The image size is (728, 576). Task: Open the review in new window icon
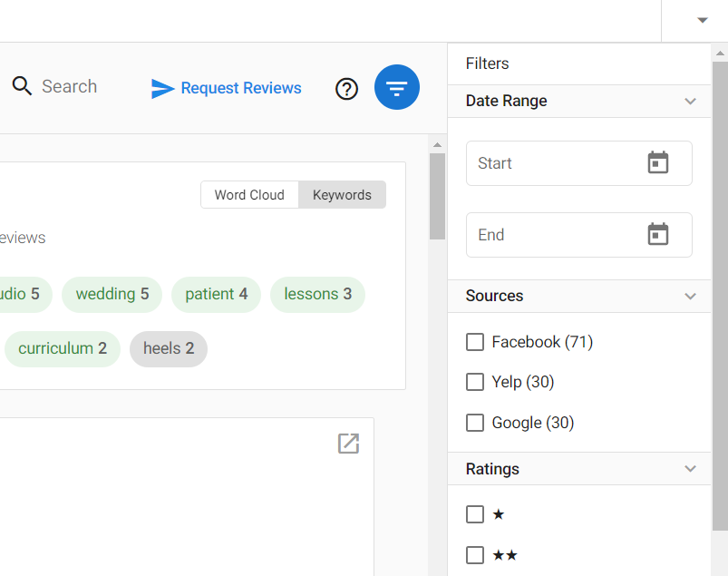pyautogui.click(x=349, y=444)
